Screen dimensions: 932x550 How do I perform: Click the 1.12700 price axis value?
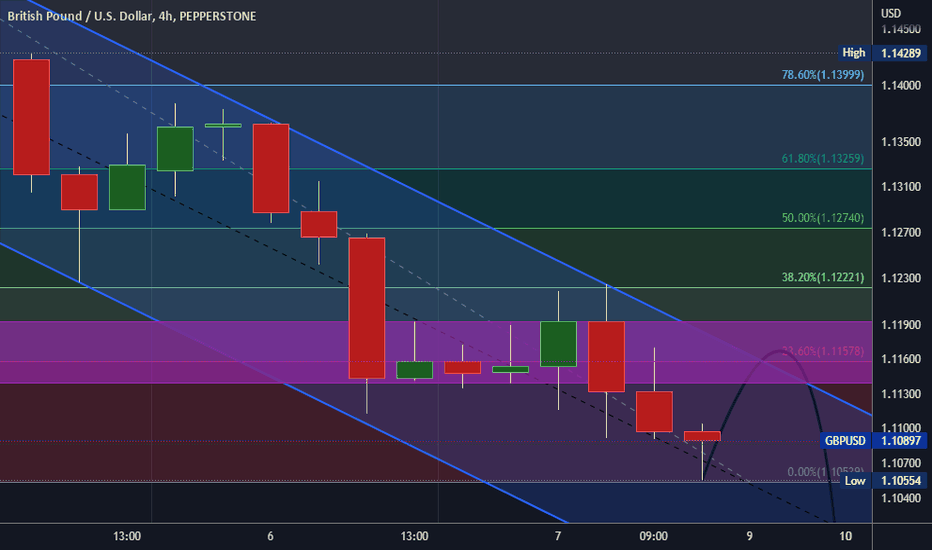coord(900,232)
